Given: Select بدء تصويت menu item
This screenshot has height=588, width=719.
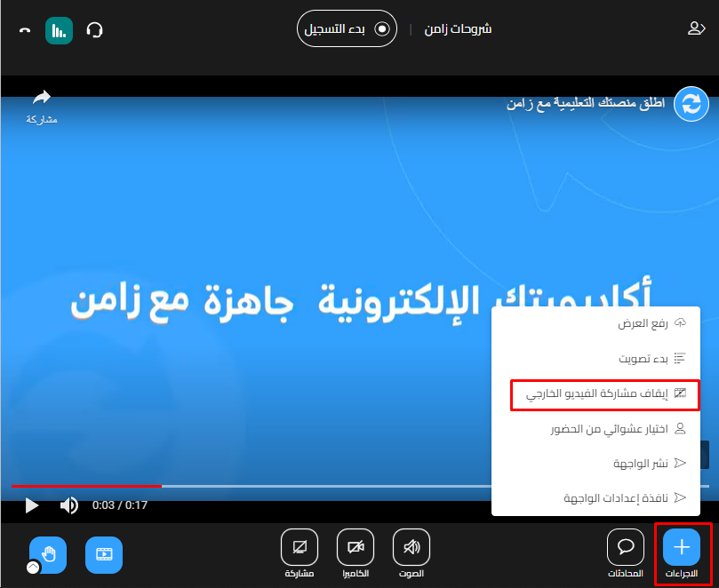Looking at the screenshot, I should point(595,358).
